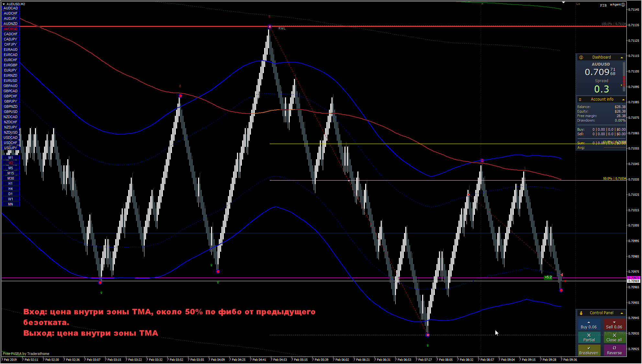Image resolution: width=642 pixels, height=364 pixels.
Task: Switch chart to CHFJPY symbol
Action: click(x=11, y=45)
